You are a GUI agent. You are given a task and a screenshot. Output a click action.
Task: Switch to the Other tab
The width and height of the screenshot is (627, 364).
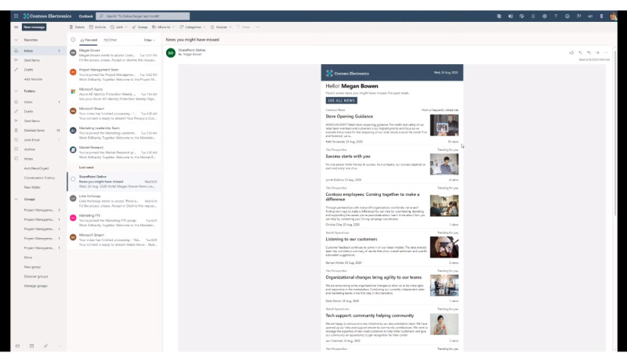pos(111,40)
